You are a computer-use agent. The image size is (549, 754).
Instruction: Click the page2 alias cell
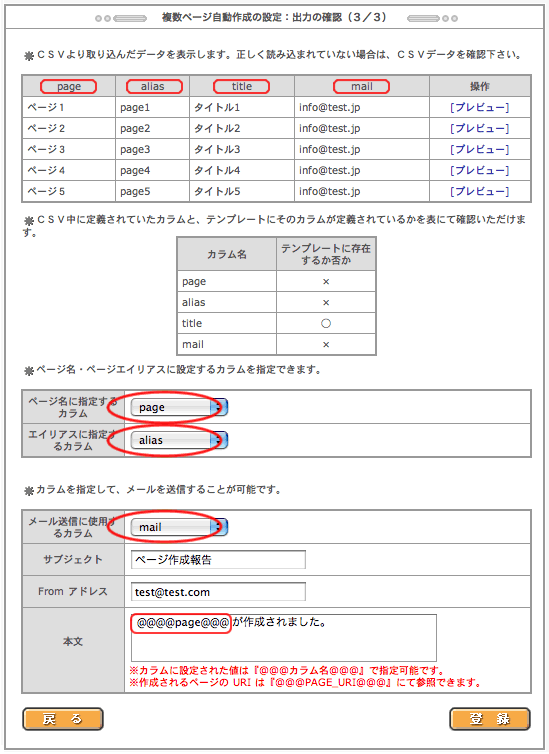point(152,128)
